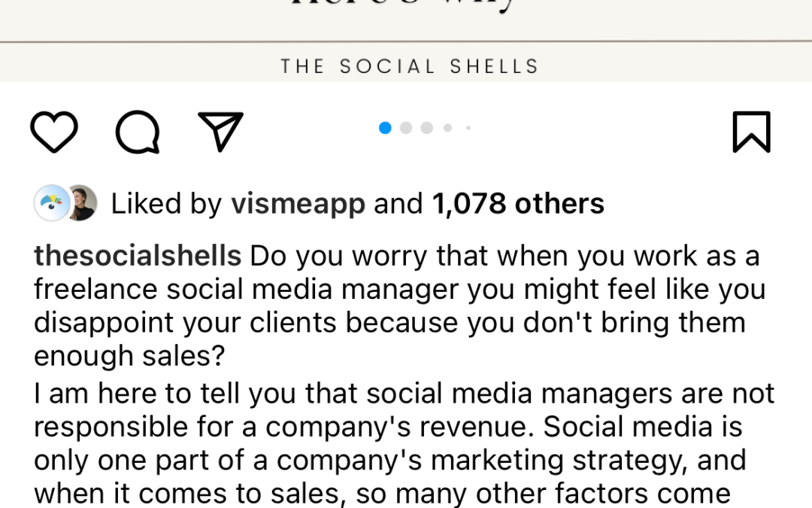
Task: Select the first blue carousel dot
Action: (385, 128)
